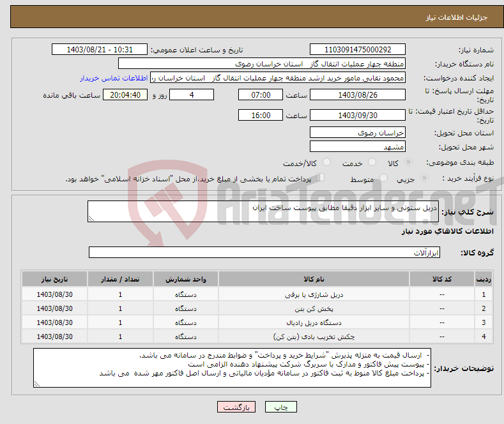Click the چاپ (print) button

[x=280, y=407]
